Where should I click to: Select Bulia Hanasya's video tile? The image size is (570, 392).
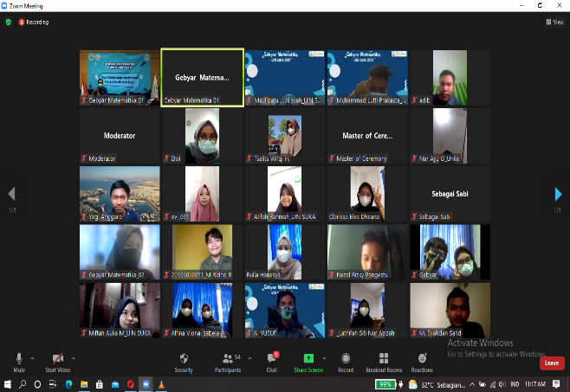[285, 252]
